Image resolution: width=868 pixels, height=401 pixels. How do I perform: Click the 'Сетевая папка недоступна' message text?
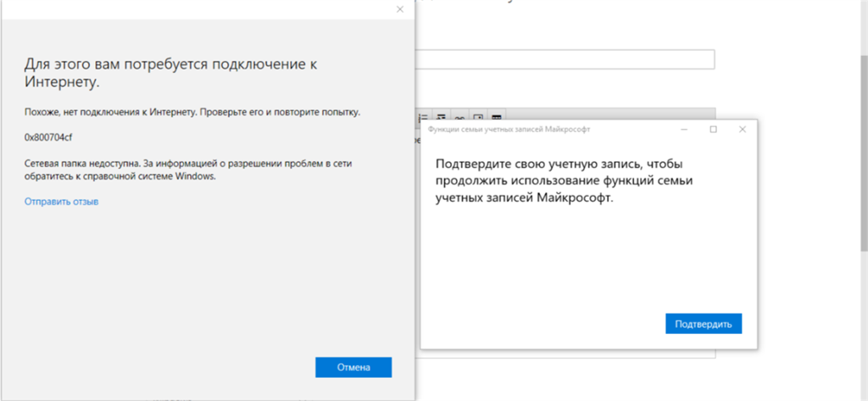coord(188,170)
